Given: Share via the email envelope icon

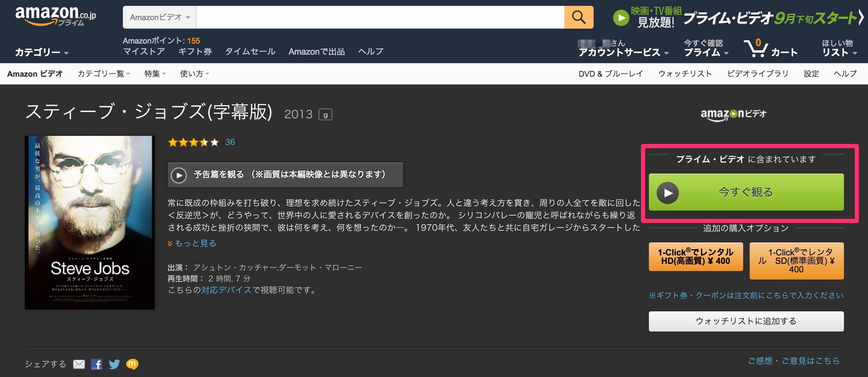Looking at the screenshot, I should 79,364.
